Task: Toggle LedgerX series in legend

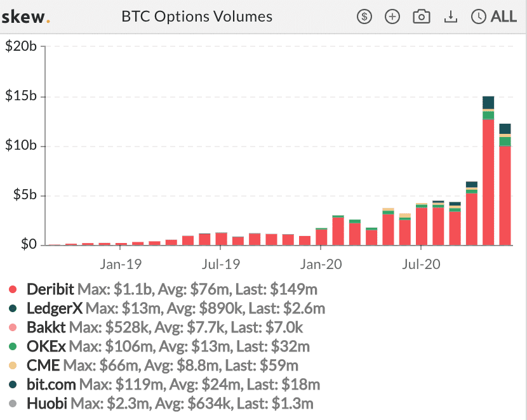Action: pos(167,308)
